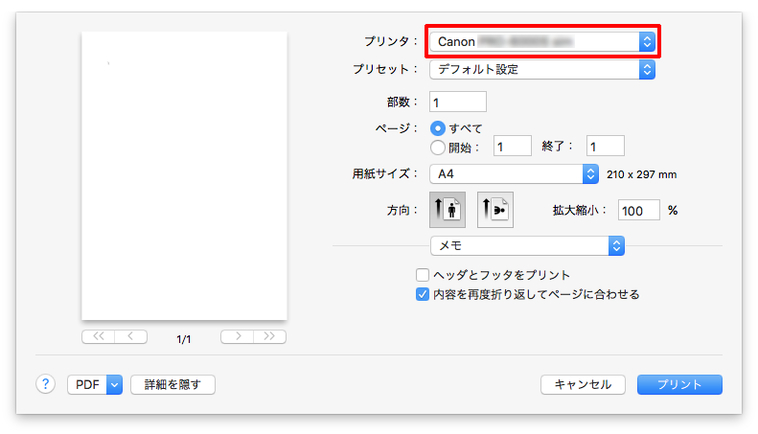This screenshot has width=758, height=434.
Task: Open the A4 paper size dropdown
Action: (x=513, y=174)
